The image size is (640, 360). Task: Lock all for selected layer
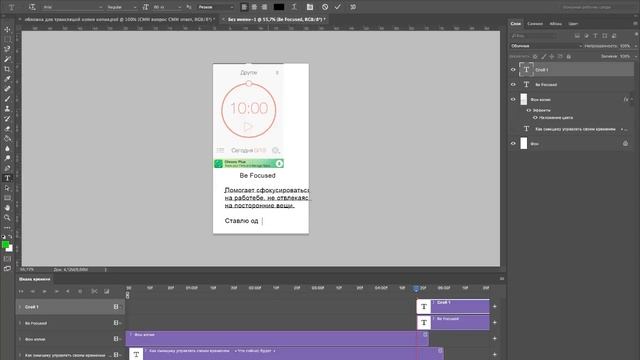[569, 56]
